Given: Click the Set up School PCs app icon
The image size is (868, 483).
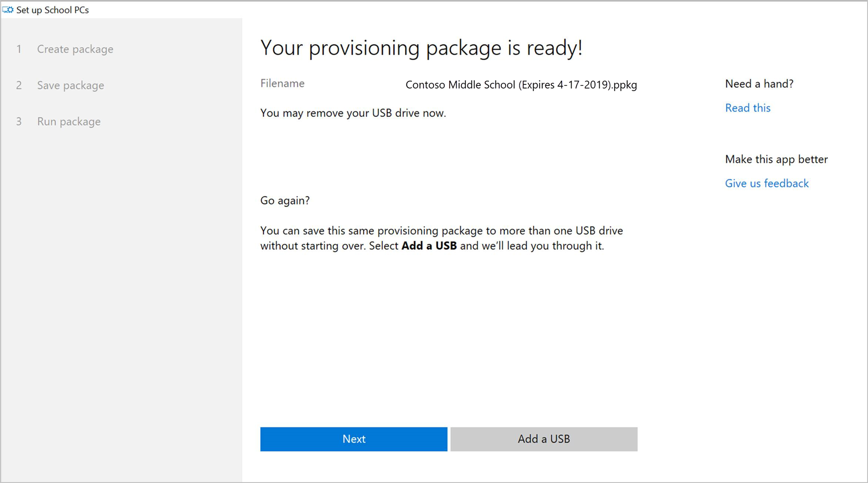Looking at the screenshot, I should pyautogui.click(x=8, y=10).
